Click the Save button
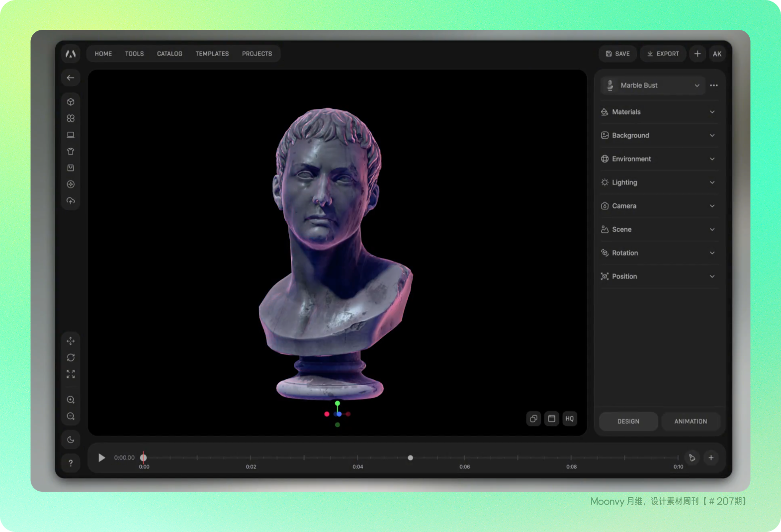Image resolution: width=781 pixels, height=532 pixels. [617, 54]
